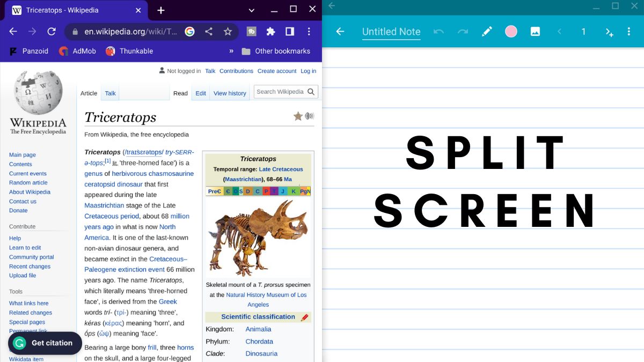Screen dimensions: 644x362
Task: Open a new Chrome tab
Action: click(x=161, y=10)
